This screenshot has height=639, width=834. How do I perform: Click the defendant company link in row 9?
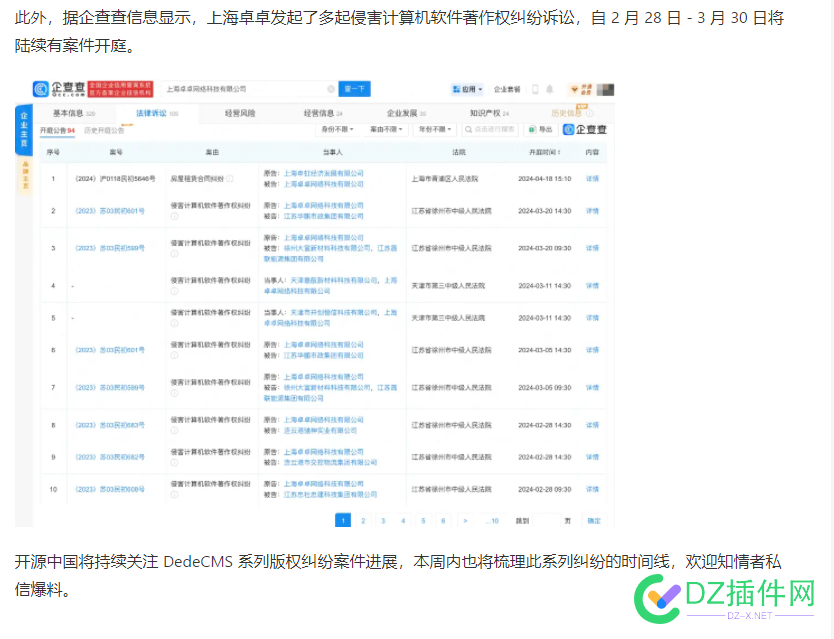coord(330,462)
